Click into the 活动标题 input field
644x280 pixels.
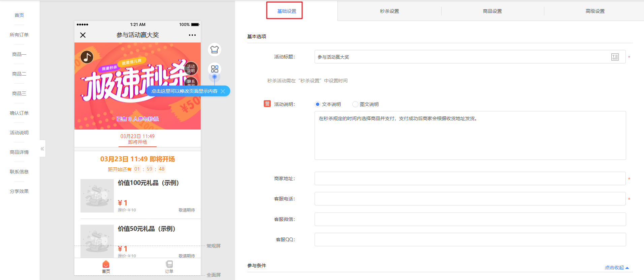click(470, 57)
